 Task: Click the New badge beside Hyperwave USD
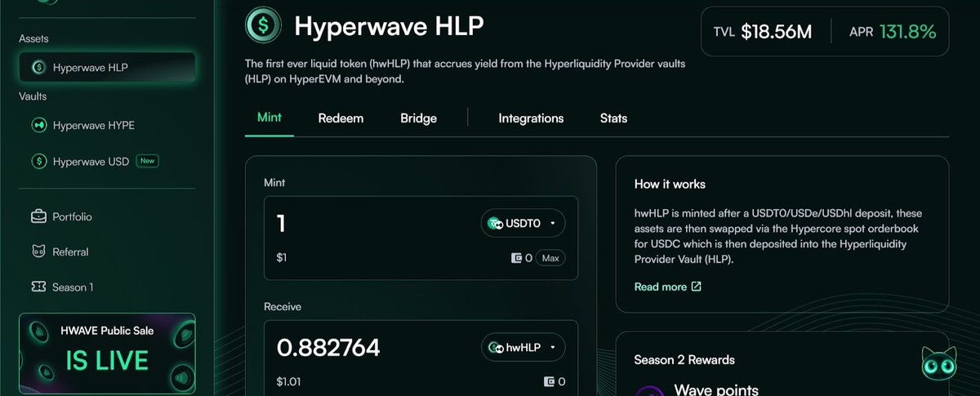point(147,161)
